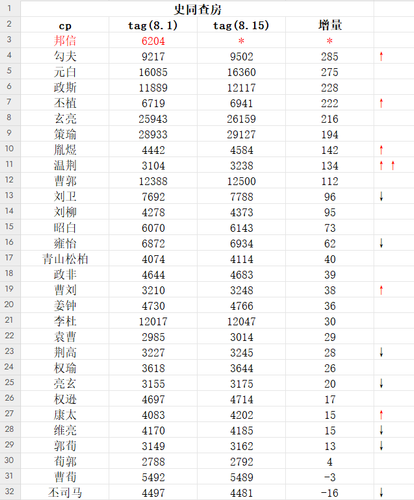Select the value -16
The height and width of the screenshot is (500, 414).
click(330, 493)
